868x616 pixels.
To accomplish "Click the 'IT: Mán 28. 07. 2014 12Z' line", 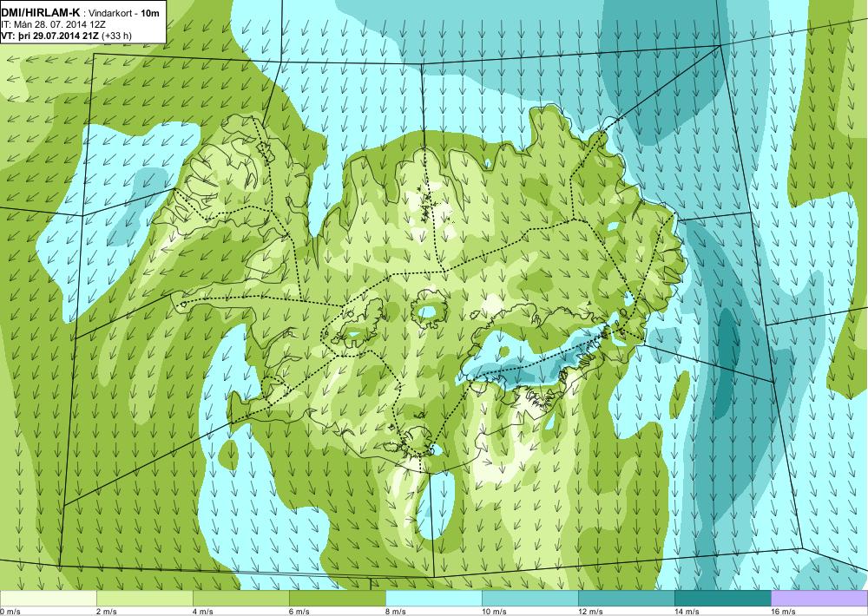I will pyautogui.click(x=54, y=25).
